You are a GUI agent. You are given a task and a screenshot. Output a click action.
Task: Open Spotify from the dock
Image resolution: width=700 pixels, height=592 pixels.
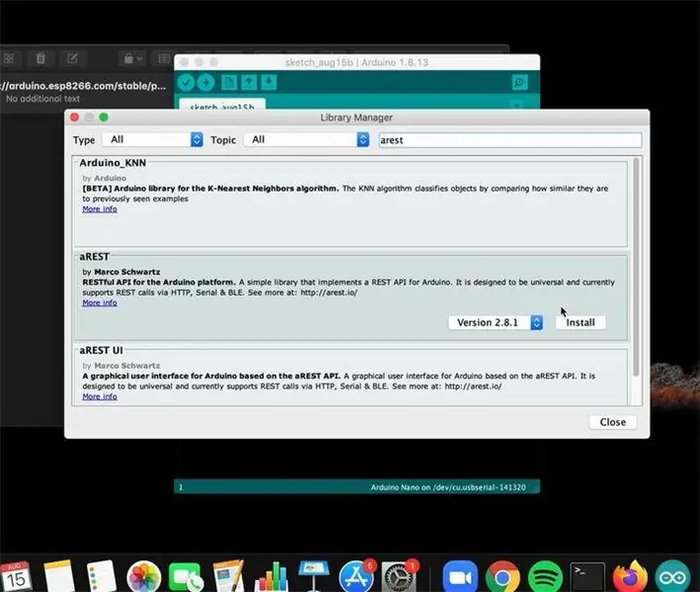click(x=545, y=576)
